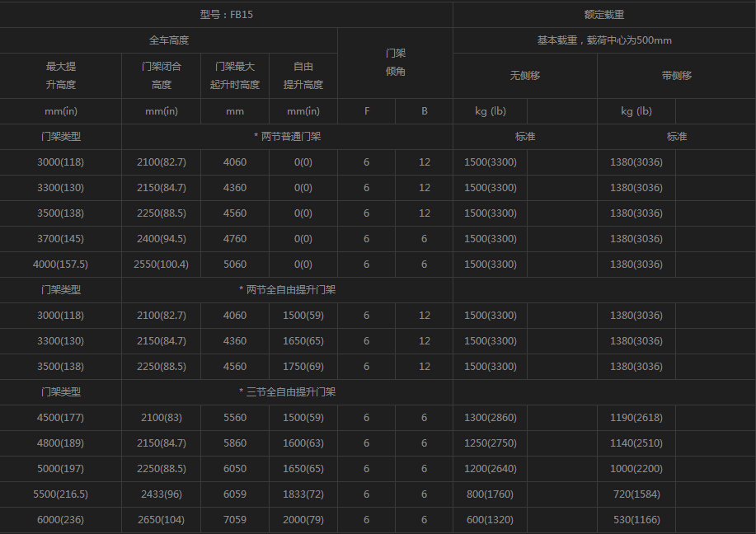Click the 基本载重，载荷中心为500mm header
The height and width of the screenshot is (534, 756).
pos(603,40)
